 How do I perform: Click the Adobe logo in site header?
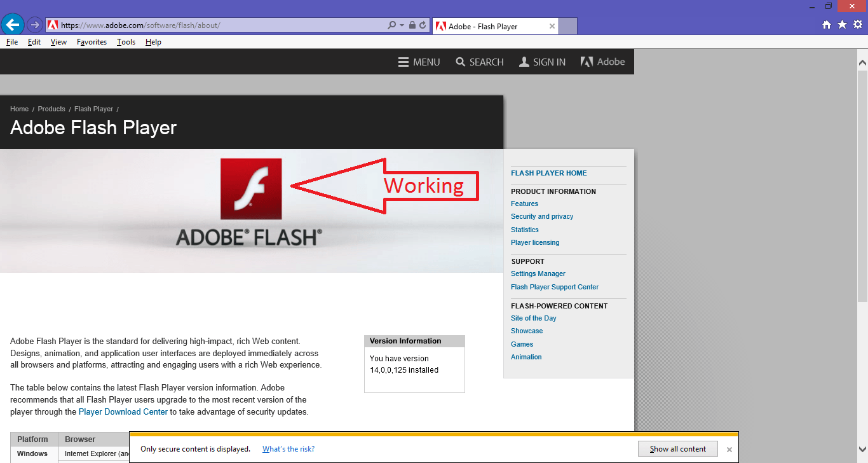pyautogui.click(x=602, y=62)
